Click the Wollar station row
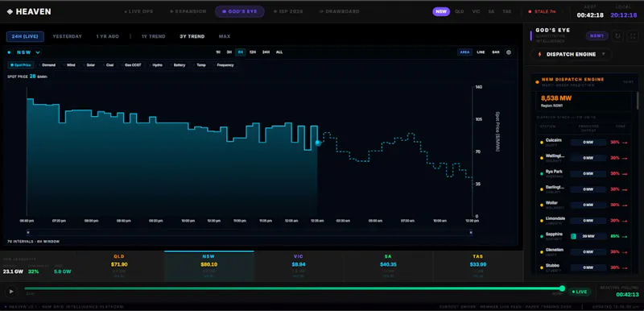The width and height of the screenshot is (644, 311). tap(584, 205)
